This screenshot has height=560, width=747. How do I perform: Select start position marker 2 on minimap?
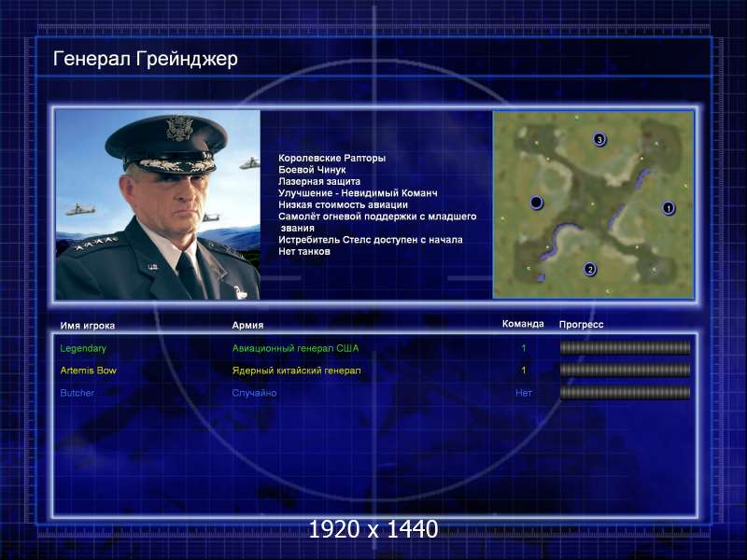tap(589, 270)
